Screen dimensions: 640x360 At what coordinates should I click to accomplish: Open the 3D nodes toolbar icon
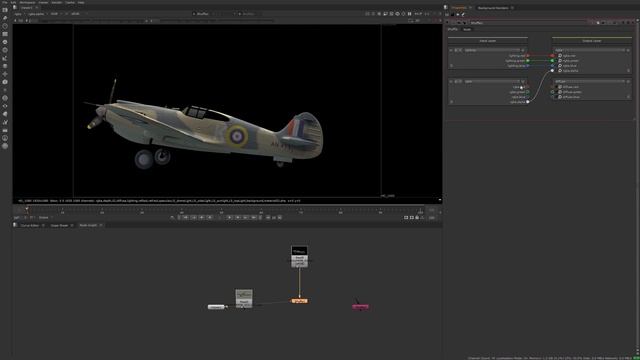[5, 82]
